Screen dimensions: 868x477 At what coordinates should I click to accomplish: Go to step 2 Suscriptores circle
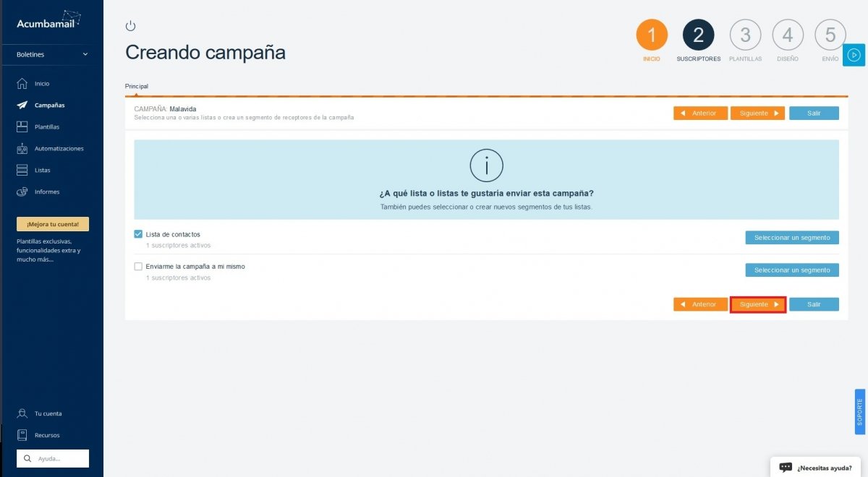698,35
